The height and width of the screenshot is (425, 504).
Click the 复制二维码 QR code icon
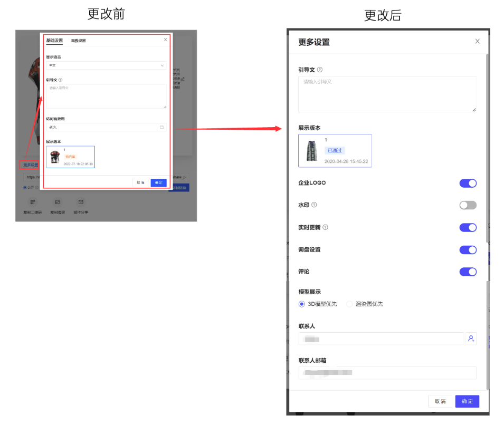(33, 202)
